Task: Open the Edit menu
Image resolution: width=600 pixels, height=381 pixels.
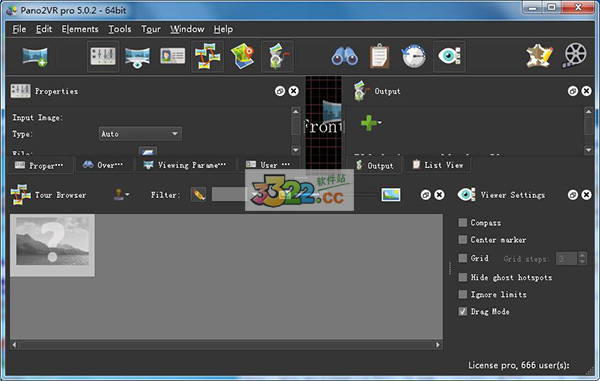Action: click(44, 29)
